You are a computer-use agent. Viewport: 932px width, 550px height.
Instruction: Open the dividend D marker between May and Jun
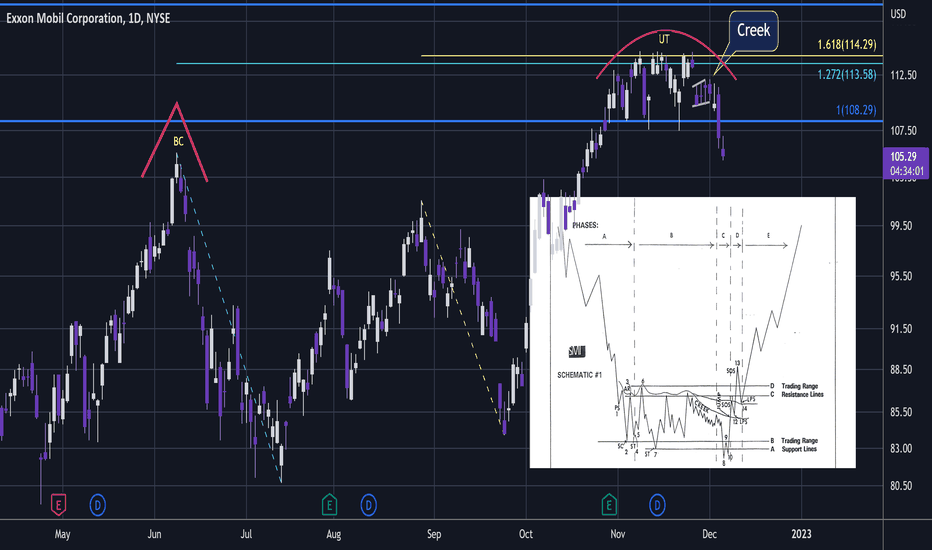coord(97,505)
